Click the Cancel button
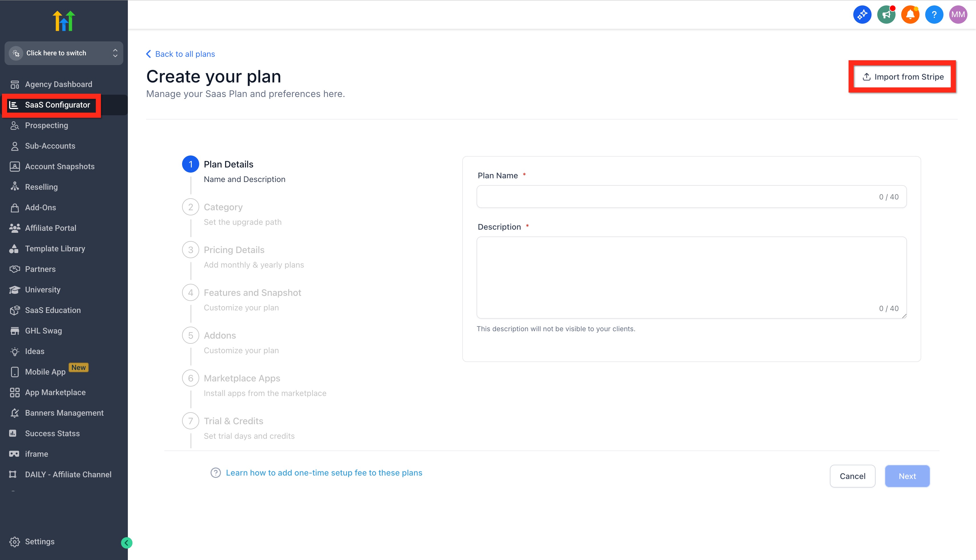976x560 pixels. pyautogui.click(x=852, y=476)
